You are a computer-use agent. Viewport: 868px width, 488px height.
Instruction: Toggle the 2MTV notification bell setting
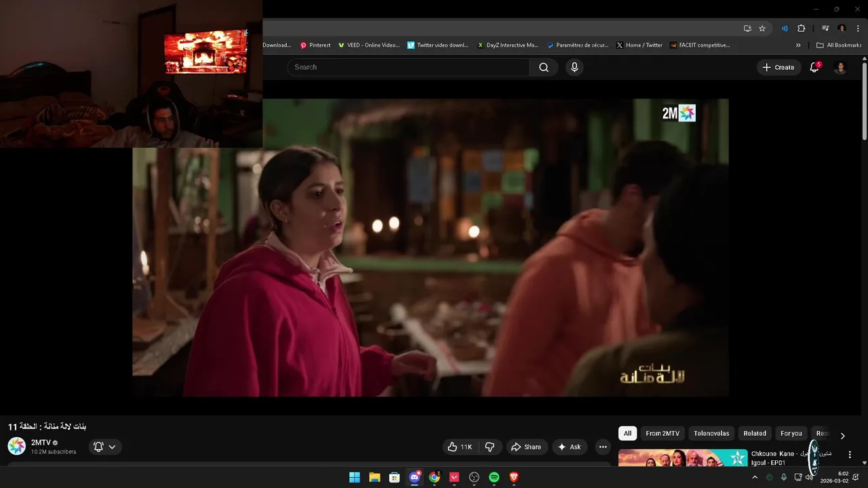pos(98,447)
